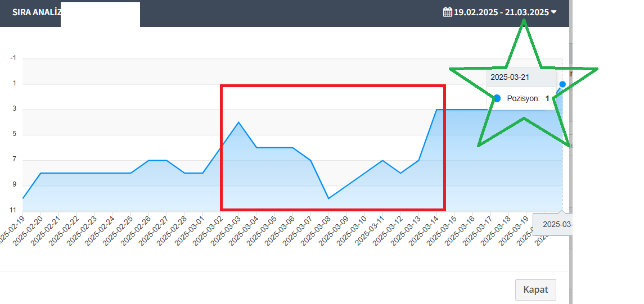Click the vertical scrollbar on the right edge
644x304 pixels.
[x=571, y=152]
